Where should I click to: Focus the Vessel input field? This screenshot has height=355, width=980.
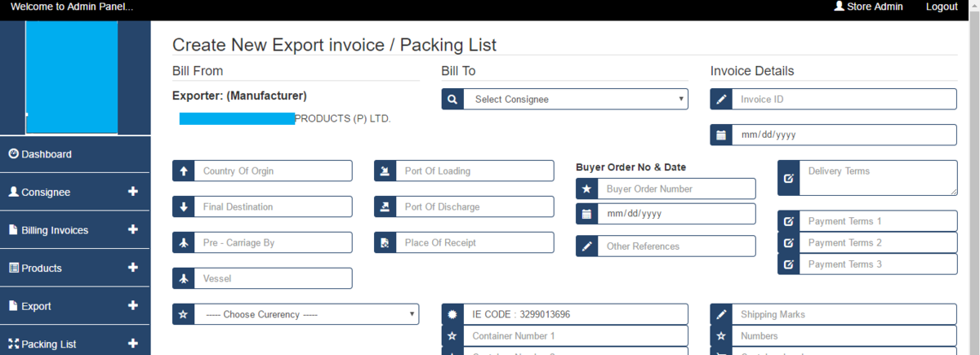click(x=273, y=278)
